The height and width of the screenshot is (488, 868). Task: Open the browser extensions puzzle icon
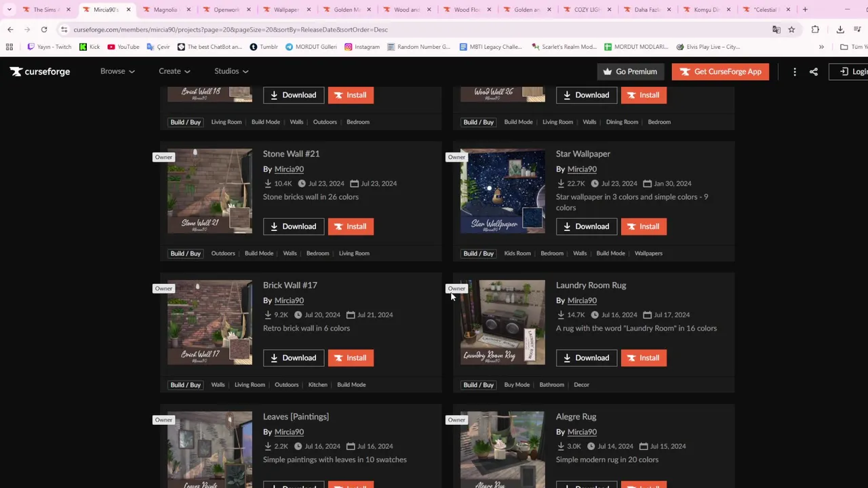(815, 30)
